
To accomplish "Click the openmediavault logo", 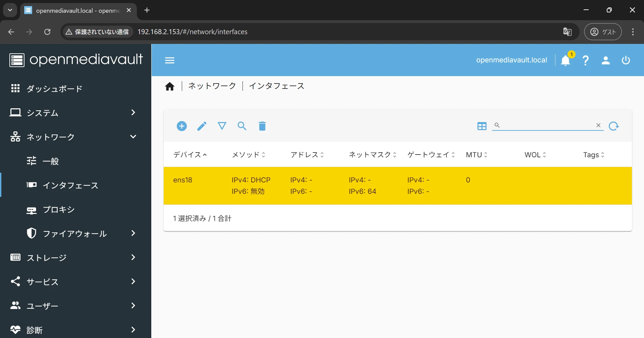I will [76, 60].
